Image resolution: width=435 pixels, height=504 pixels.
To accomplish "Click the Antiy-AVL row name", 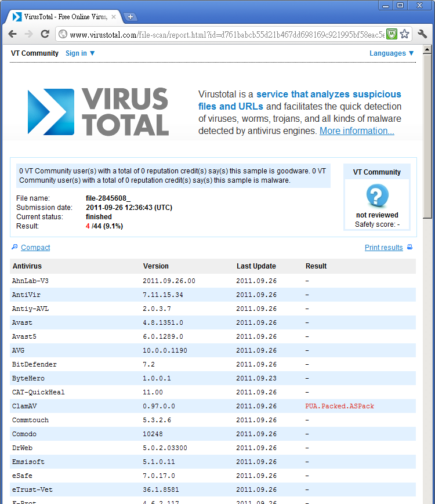I will point(30,309).
